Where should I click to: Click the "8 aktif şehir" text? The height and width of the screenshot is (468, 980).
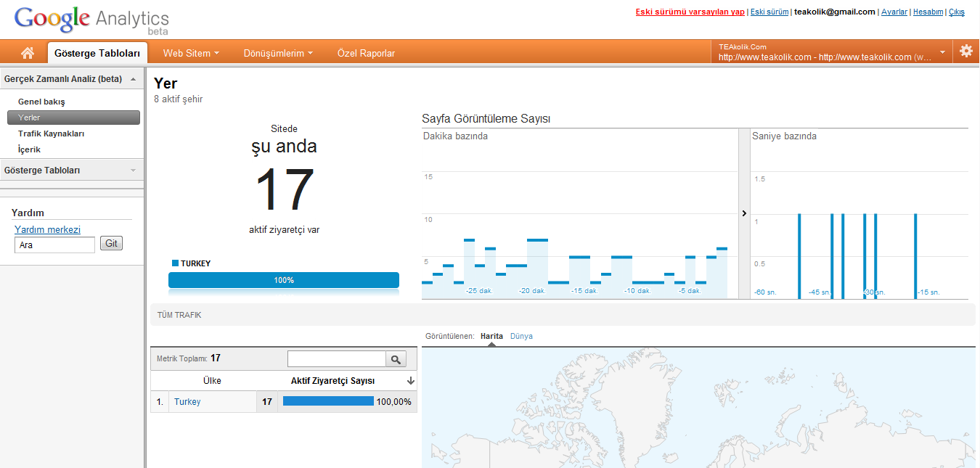(179, 99)
